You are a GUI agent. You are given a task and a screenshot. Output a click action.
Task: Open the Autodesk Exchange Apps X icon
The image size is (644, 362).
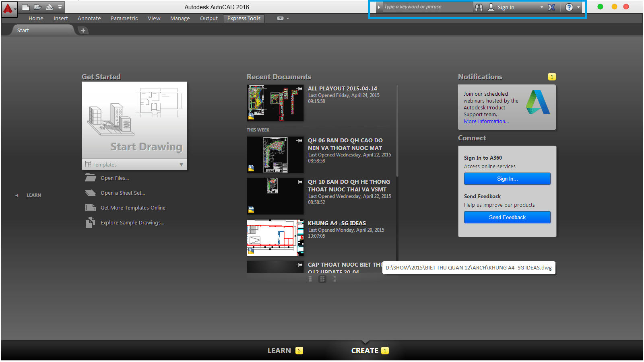pyautogui.click(x=551, y=7)
